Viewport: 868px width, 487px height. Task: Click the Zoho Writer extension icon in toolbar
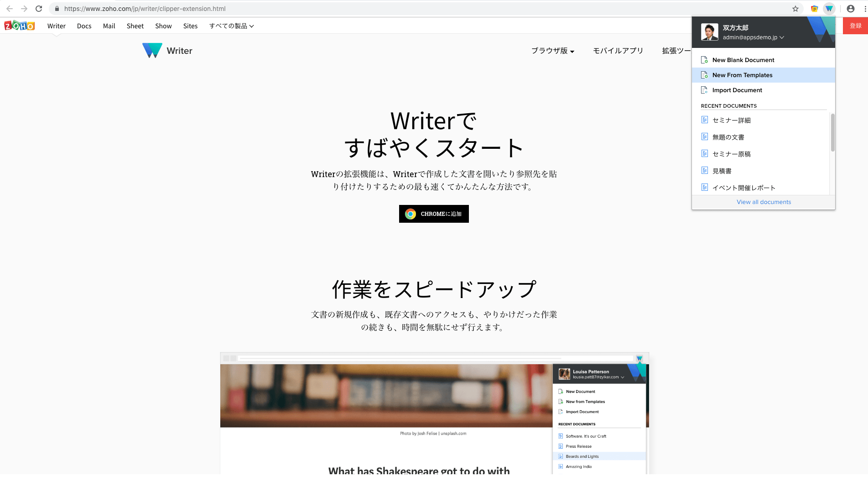click(829, 9)
